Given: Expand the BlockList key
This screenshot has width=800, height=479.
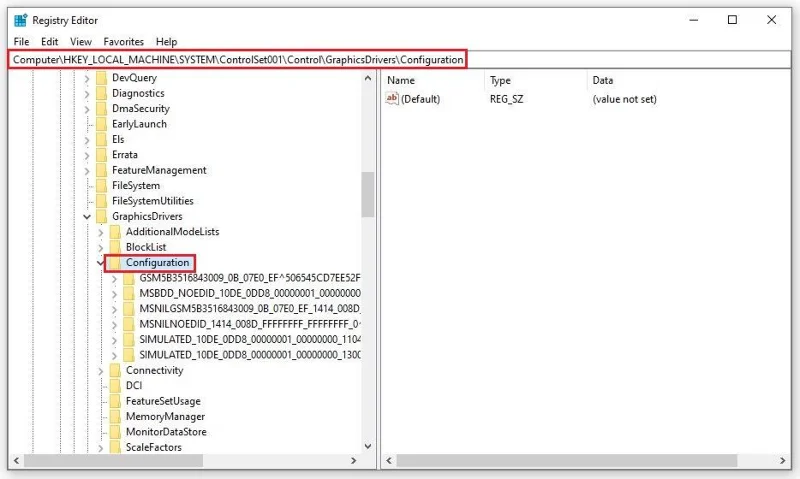Looking at the screenshot, I should pos(101,248).
